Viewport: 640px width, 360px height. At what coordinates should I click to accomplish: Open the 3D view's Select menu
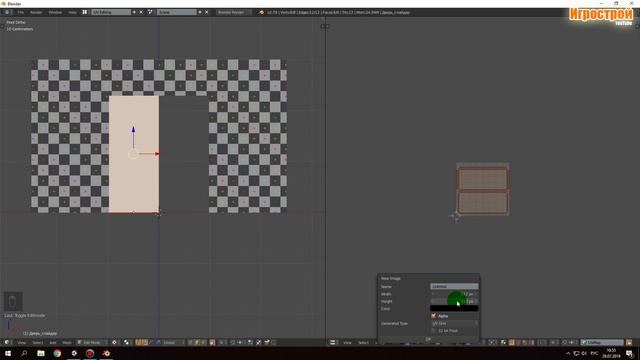coord(38,342)
